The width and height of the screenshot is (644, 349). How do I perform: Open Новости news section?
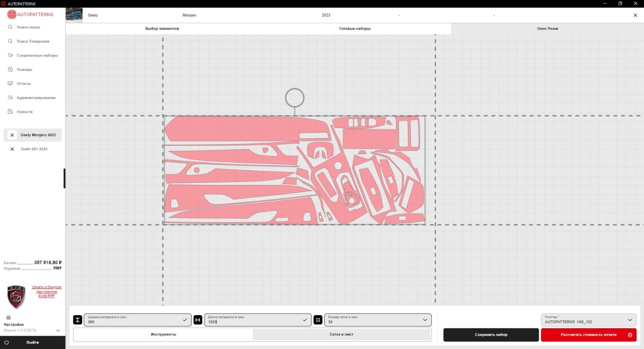[x=24, y=112]
